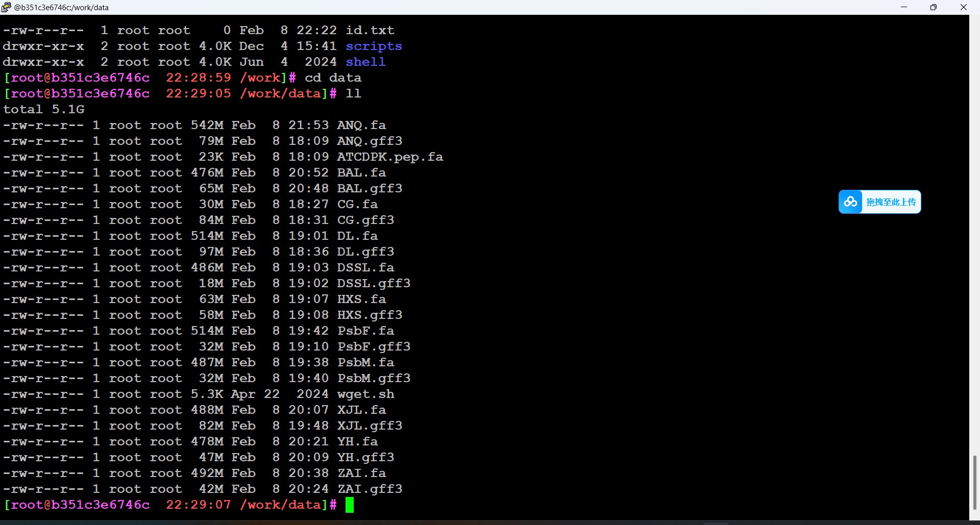This screenshot has width=980, height=525.
Task: Click the file name PsbF.gff3
Action: pos(374,347)
